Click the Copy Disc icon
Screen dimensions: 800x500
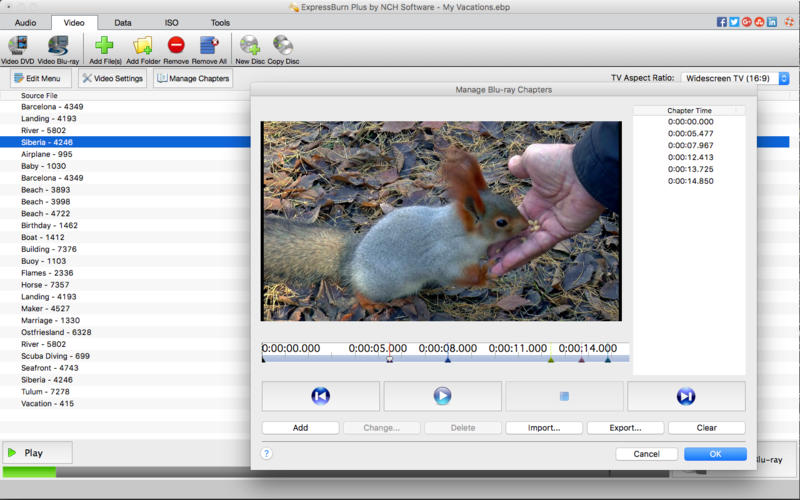pos(283,45)
